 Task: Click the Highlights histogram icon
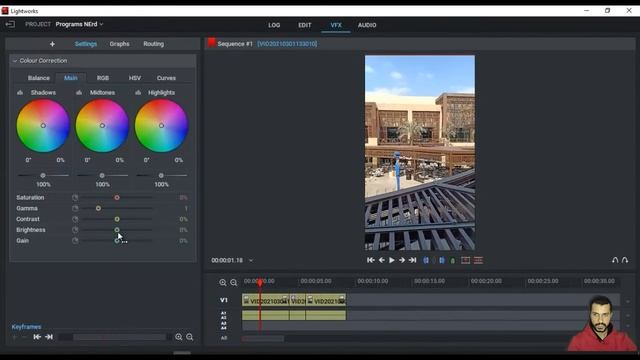click(138, 93)
